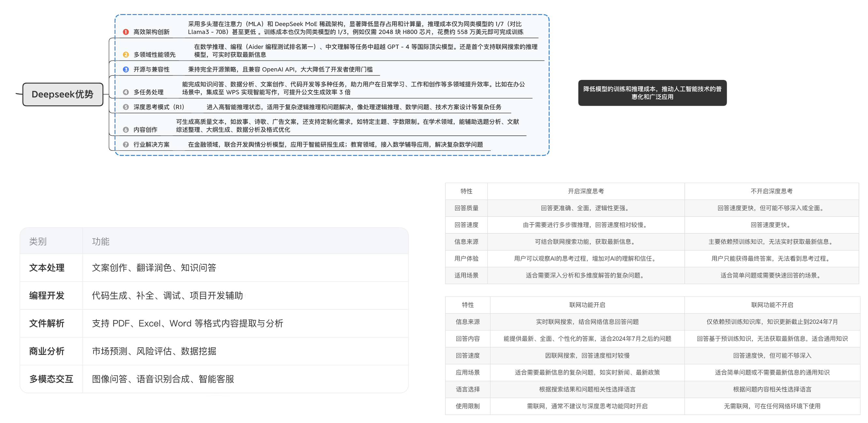Viewport: 868px width, 423px height.
Task: Select the 多领域性能领先 node
Action: 154,55
